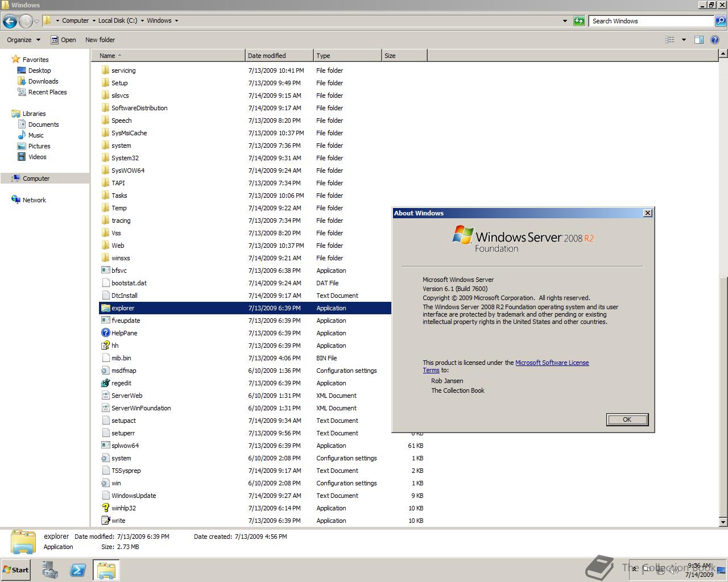This screenshot has width=728, height=582.
Task: Select the bfsvc application icon
Action: pos(105,271)
